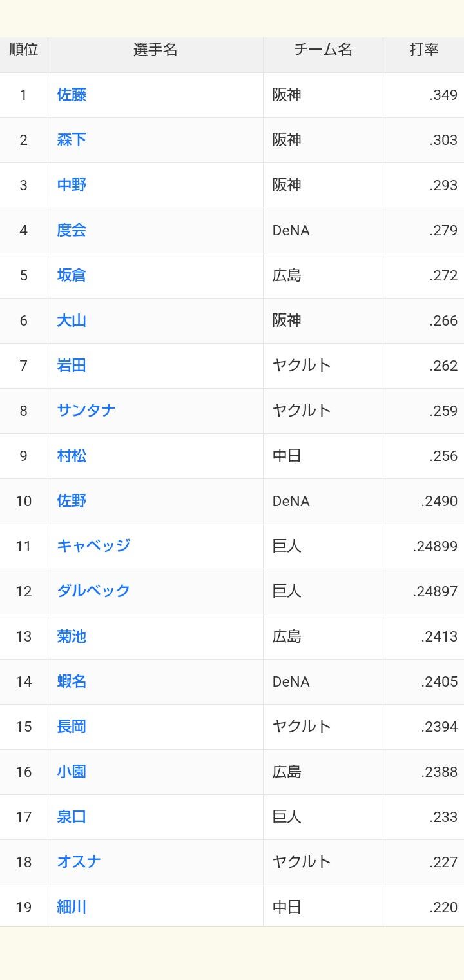Select player 岩田
This screenshot has height=980, width=464.
point(72,366)
